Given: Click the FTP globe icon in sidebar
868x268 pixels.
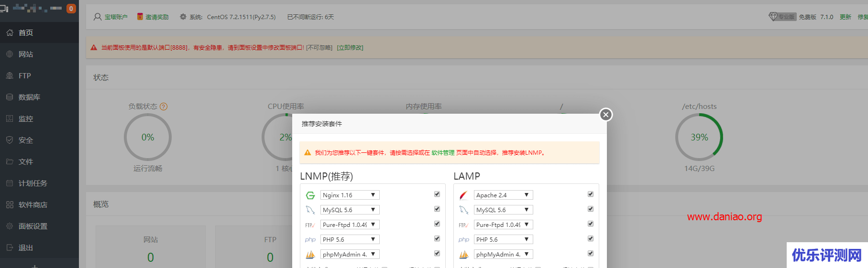Looking at the screenshot, I should point(10,75).
